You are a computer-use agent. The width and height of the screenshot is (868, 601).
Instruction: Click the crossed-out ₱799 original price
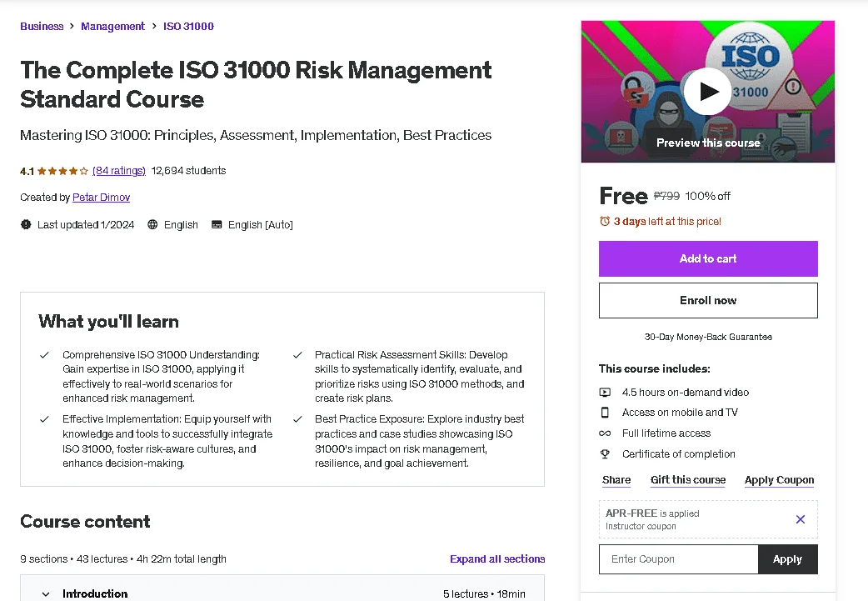[666, 196]
